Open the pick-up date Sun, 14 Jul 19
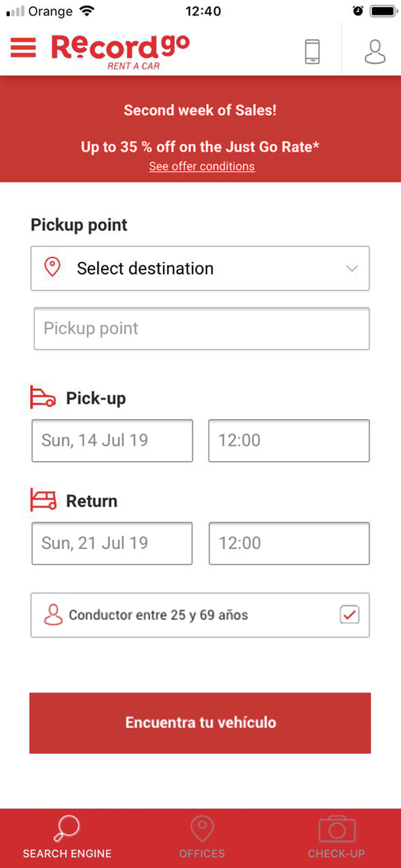The width and height of the screenshot is (401, 868). (112, 440)
